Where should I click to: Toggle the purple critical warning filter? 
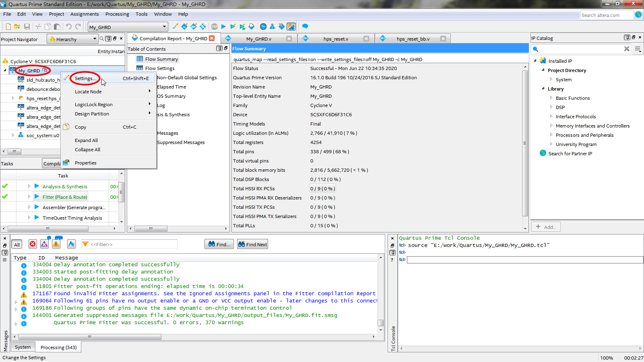44,244
